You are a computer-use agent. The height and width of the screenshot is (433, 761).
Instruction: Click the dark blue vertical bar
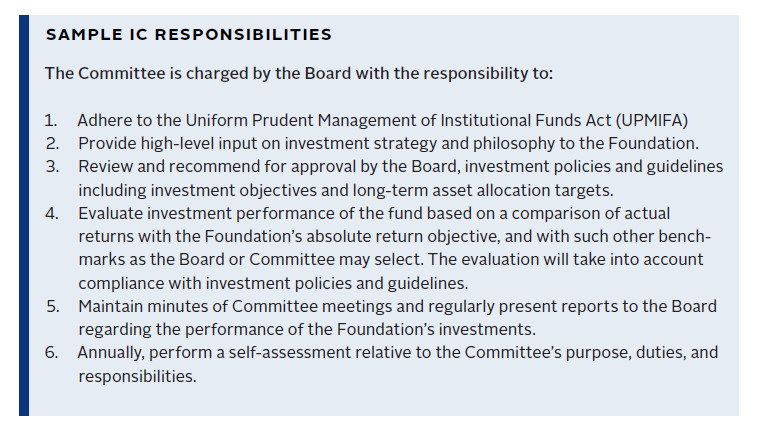pyautogui.click(x=24, y=215)
